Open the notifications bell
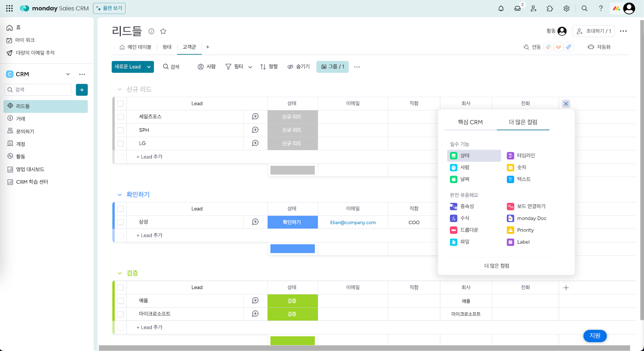This screenshot has width=644, height=351. click(x=501, y=8)
